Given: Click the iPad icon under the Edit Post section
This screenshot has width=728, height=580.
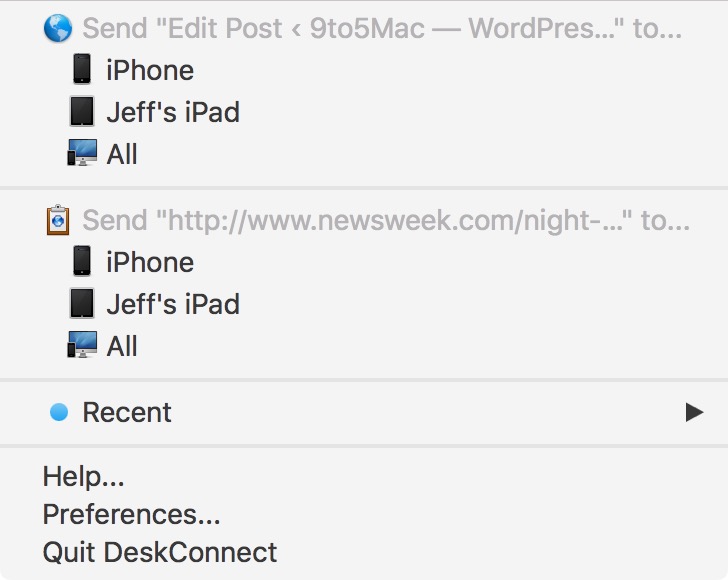Looking at the screenshot, I should (x=82, y=112).
